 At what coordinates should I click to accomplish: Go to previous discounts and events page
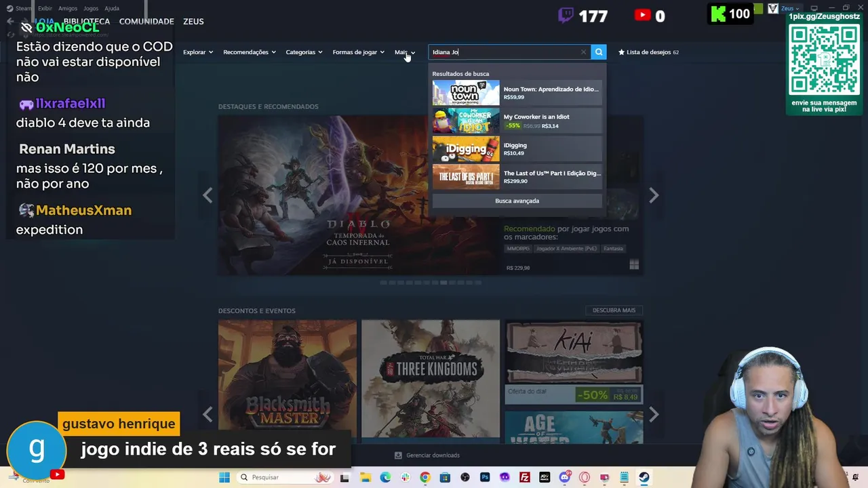pyautogui.click(x=208, y=414)
